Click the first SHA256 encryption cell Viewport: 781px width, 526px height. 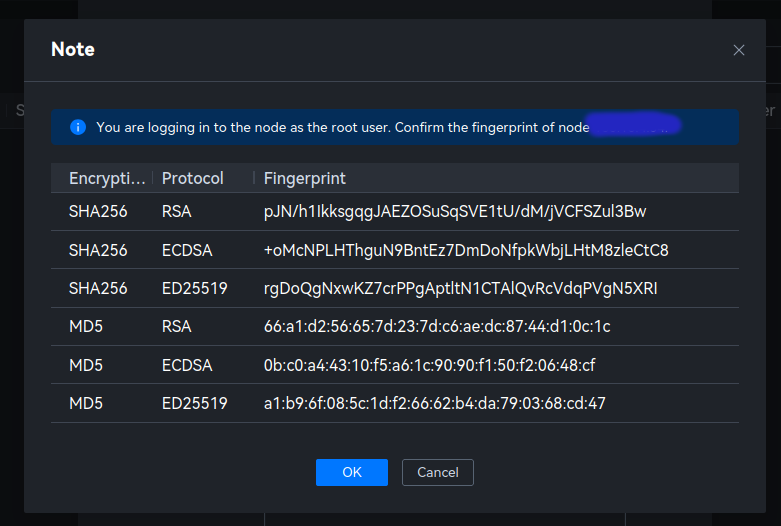pos(98,212)
